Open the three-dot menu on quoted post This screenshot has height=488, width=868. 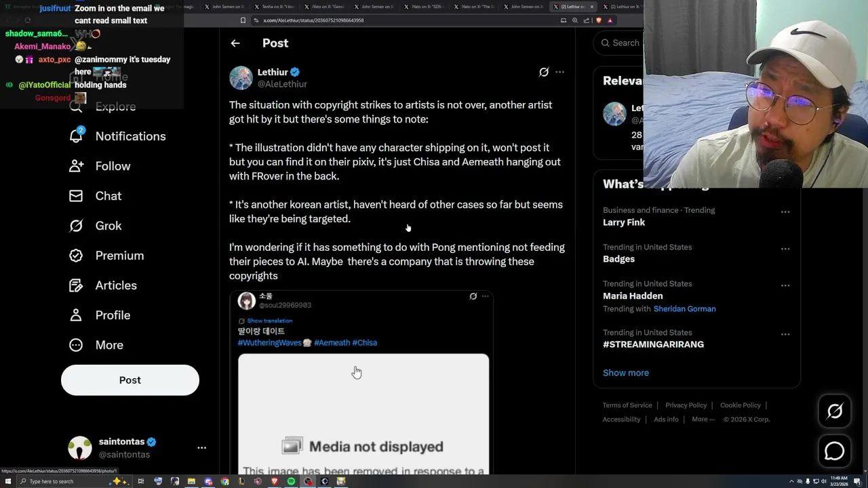tap(485, 296)
